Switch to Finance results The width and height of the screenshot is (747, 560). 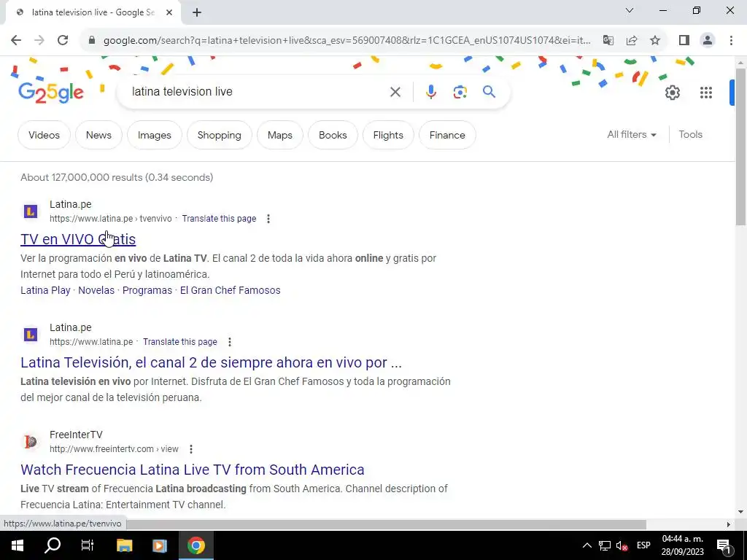pyautogui.click(x=447, y=135)
